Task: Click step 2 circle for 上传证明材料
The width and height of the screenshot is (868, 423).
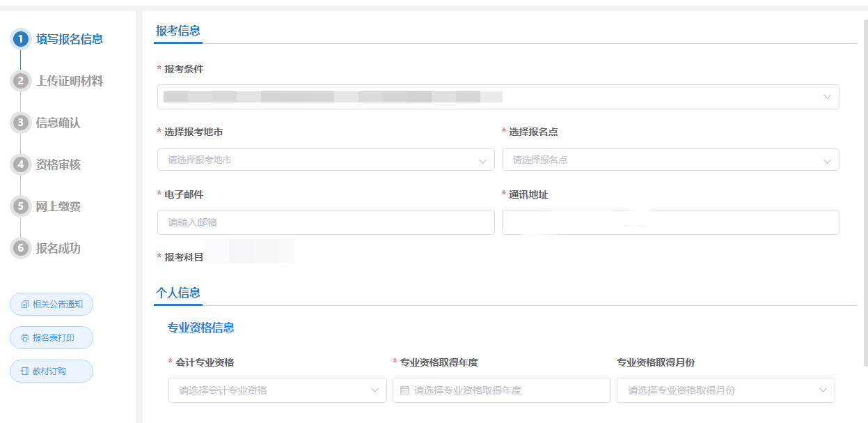Action: pos(22,81)
